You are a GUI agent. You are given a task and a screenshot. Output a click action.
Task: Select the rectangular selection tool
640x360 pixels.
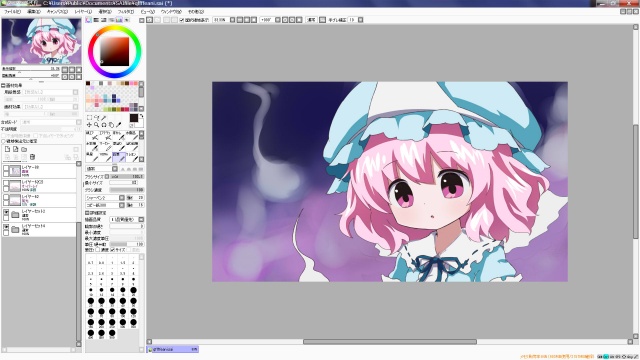(89, 118)
